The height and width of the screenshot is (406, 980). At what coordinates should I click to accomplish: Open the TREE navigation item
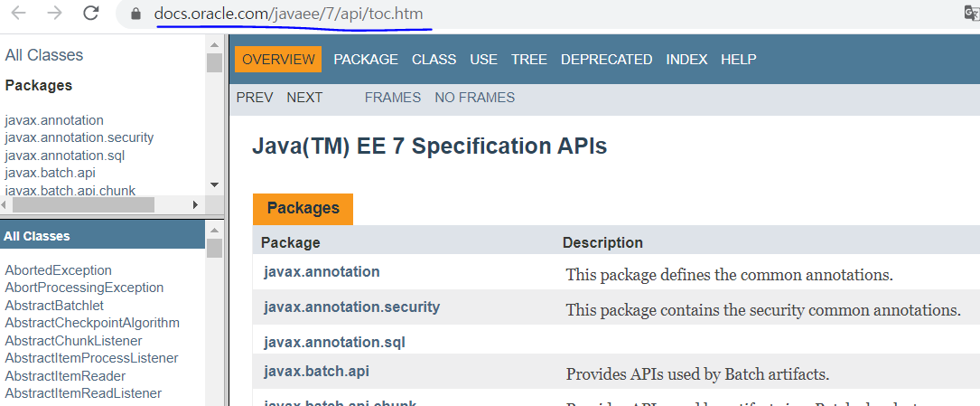click(x=528, y=60)
